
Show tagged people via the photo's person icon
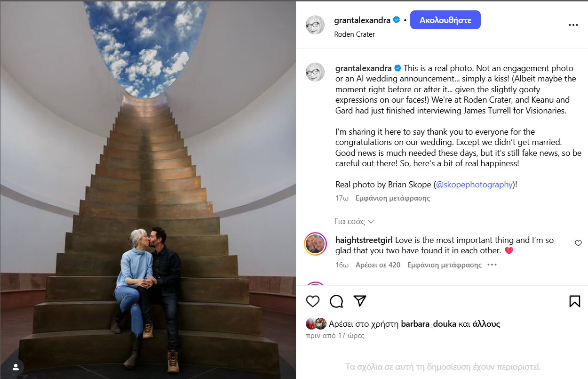[x=16, y=367]
